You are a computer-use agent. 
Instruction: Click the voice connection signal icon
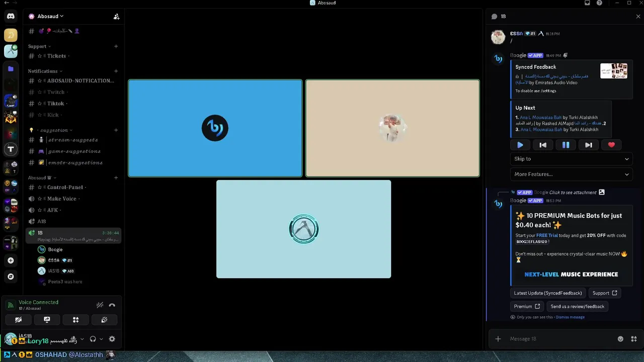11,305
